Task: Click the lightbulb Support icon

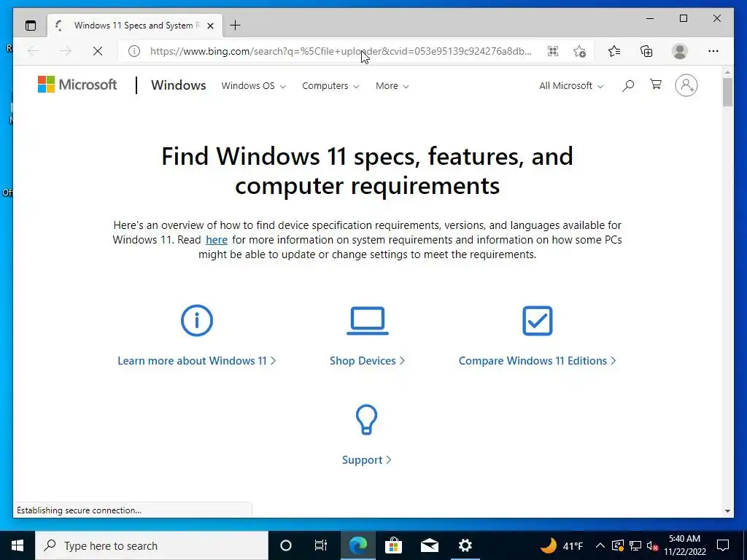Action: click(366, 419)
